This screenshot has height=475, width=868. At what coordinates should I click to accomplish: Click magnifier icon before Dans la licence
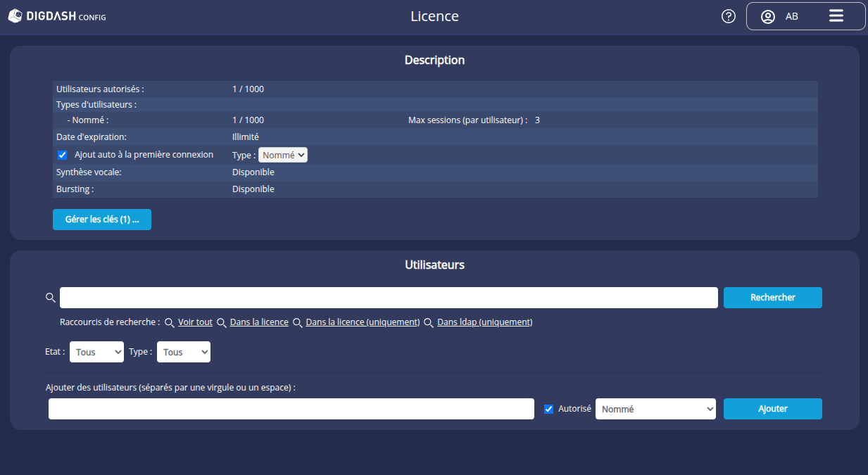[221, 322]
